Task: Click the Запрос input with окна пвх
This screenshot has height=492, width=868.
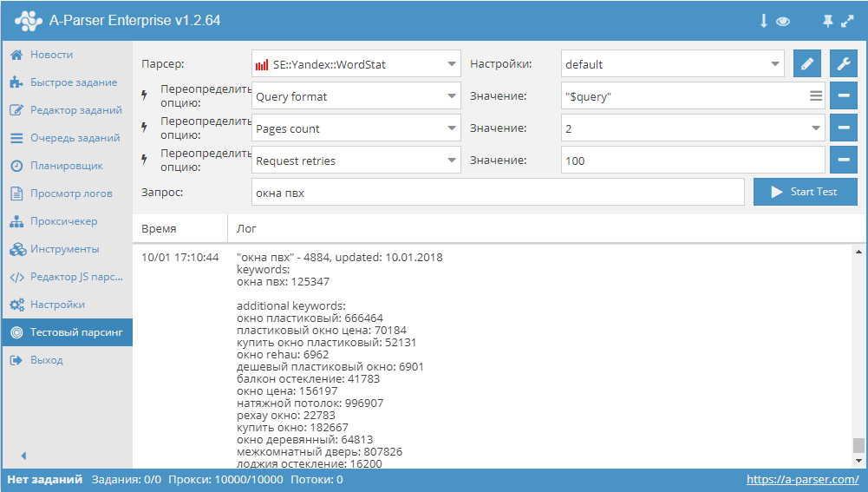Action: click(x=498, y=193)
